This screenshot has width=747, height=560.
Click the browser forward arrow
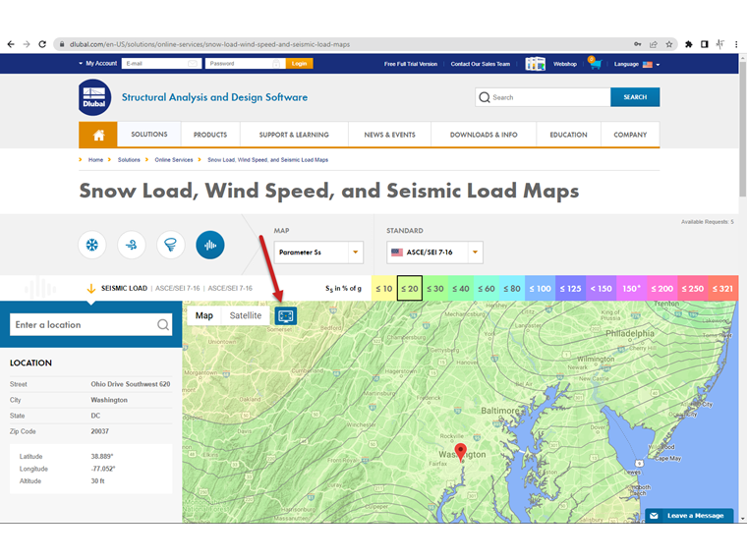(27, 44)
